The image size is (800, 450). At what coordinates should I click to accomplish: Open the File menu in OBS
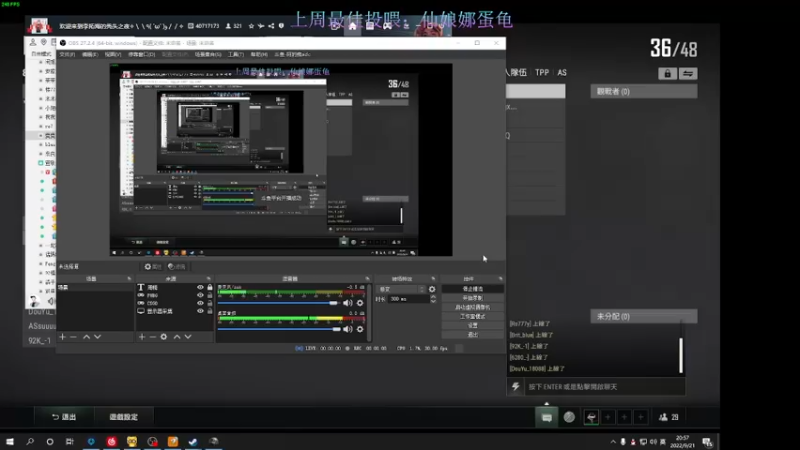[x=67, y=55]
